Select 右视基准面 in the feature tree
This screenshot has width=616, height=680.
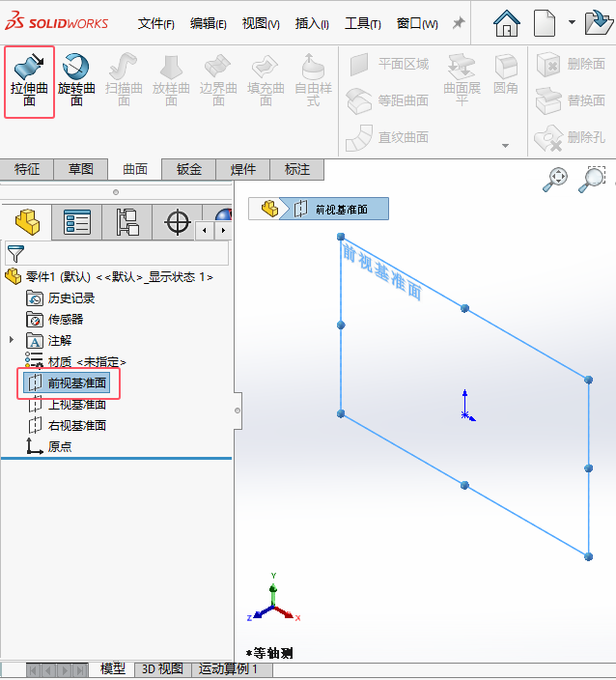coord(68,425)
